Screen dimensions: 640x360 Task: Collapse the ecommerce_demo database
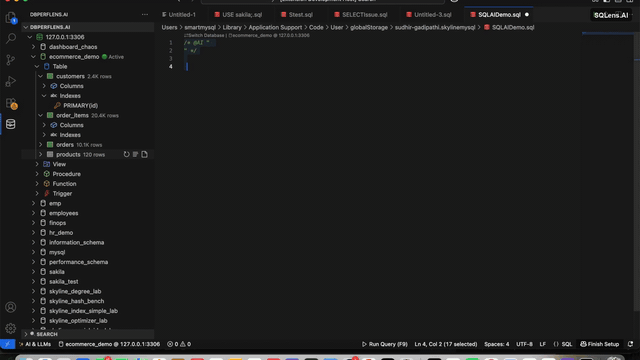pyautogui.click(x=33, y=57)
